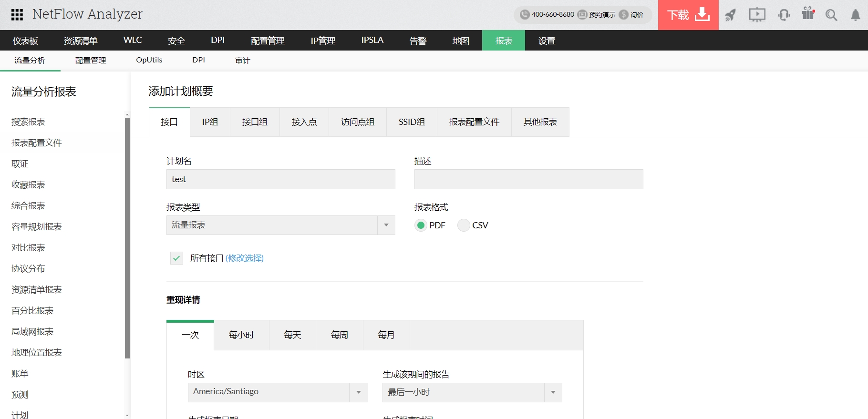Select the 接入点 tab

(304, 122)
